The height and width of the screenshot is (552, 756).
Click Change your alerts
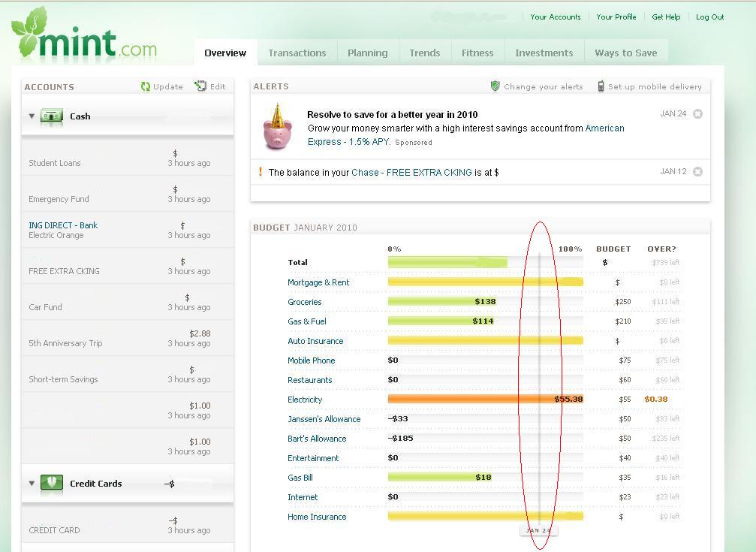point(544,87)
